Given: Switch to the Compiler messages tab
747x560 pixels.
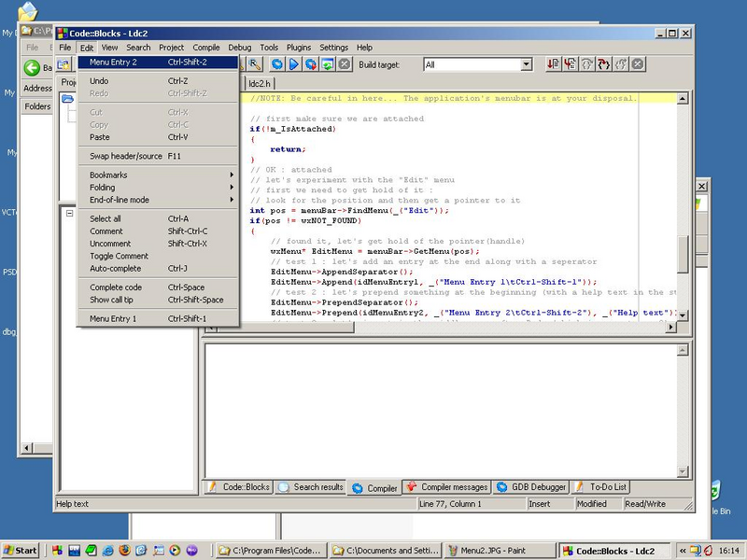Looking at the screenshot, I should pos(446,486).
